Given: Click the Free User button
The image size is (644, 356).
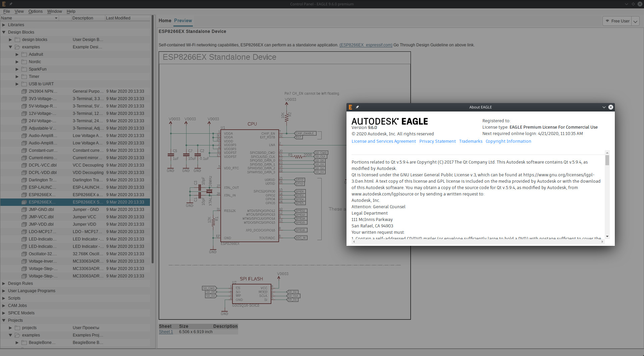Looking at the screenshot, I should pyautogui.click(x=617, y=21).
